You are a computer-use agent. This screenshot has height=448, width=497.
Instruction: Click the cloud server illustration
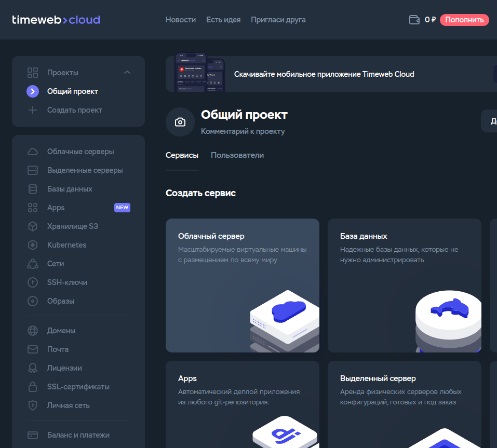point(285,321)
